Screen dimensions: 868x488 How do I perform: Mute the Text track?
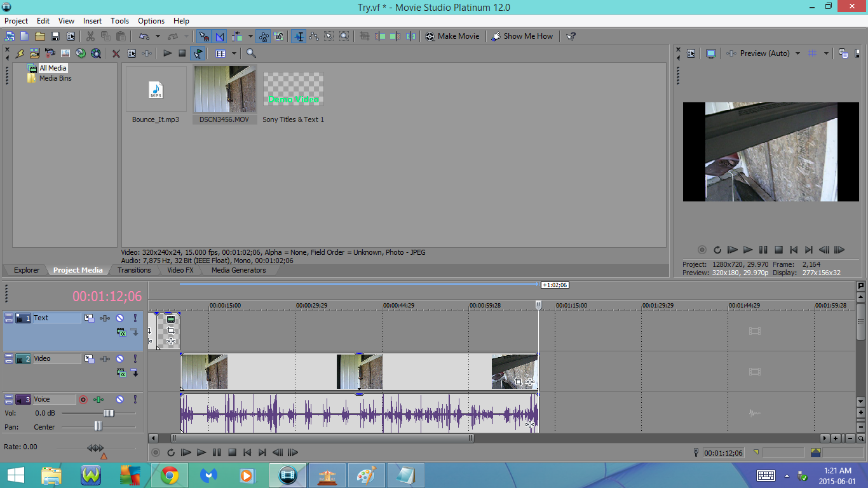[119, 318]
